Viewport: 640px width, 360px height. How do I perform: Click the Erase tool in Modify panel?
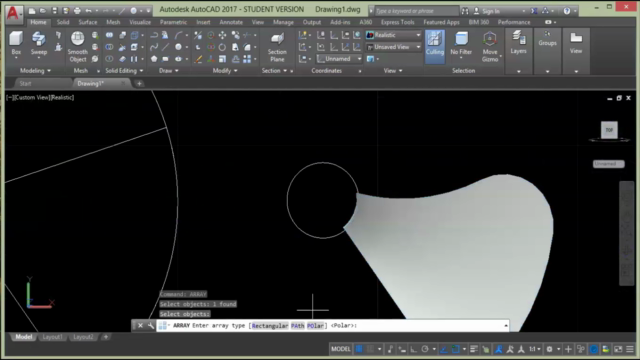[198, 59]
